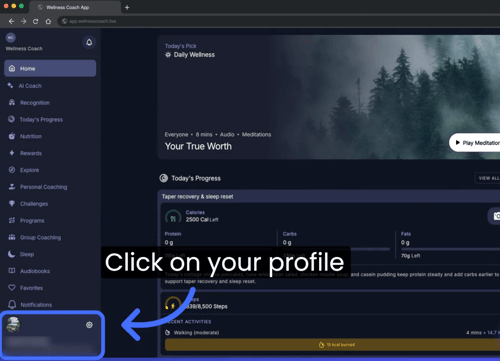Click the camera icon in calories card
This screenshot has height=361, width=500.
496,216
